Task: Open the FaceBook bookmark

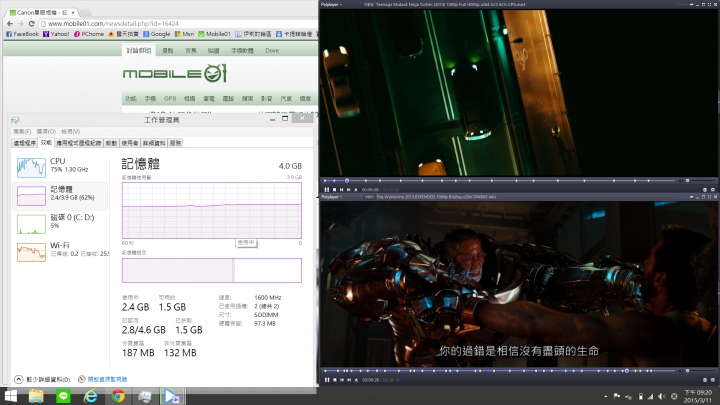Action: pos(22,34)
